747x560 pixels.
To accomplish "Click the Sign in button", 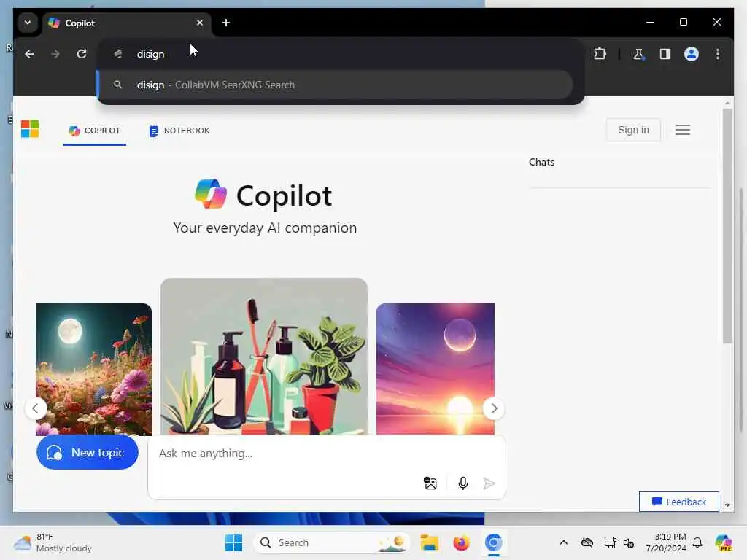I will (633, 130).
